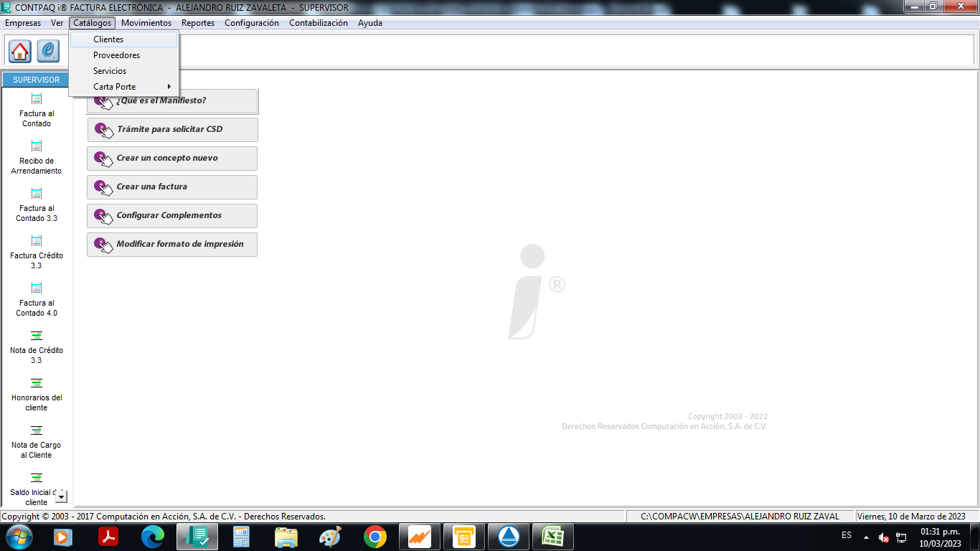980x551 pixels.
Task: Click status bar path C:\COMPACW\EMPRESAS
Action: coord(740,517)
